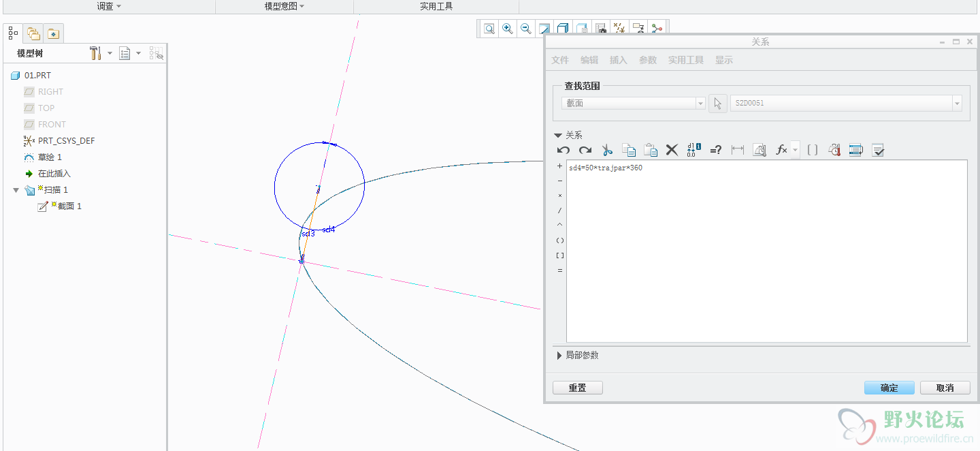Toggle the datum display filters icon
The image size is (980, 451).
pyautogui.click(x=619, y=28)
